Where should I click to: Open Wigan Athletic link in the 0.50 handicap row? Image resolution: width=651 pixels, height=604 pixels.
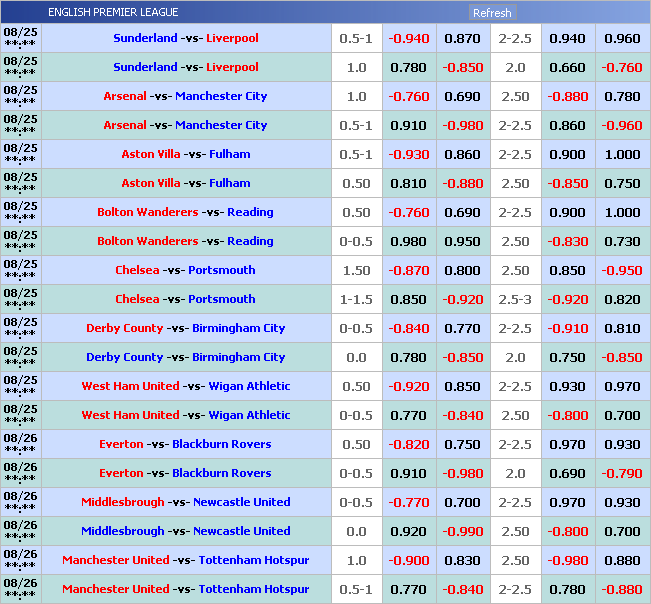(x=250, y=387)
